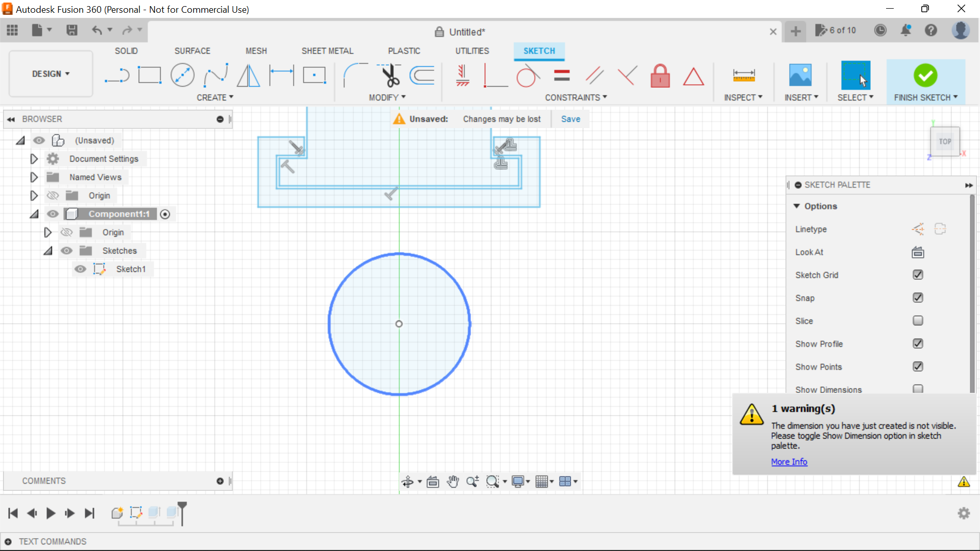Open the DESIGN workspace dropdown
This screenshot has height=551, width=980.
[50, 73]
